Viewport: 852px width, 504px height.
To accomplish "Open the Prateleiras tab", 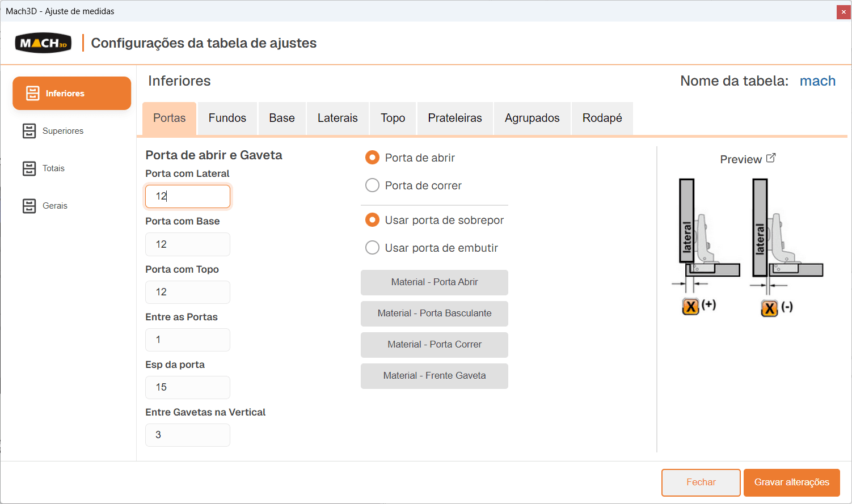I will click(455, 118).
